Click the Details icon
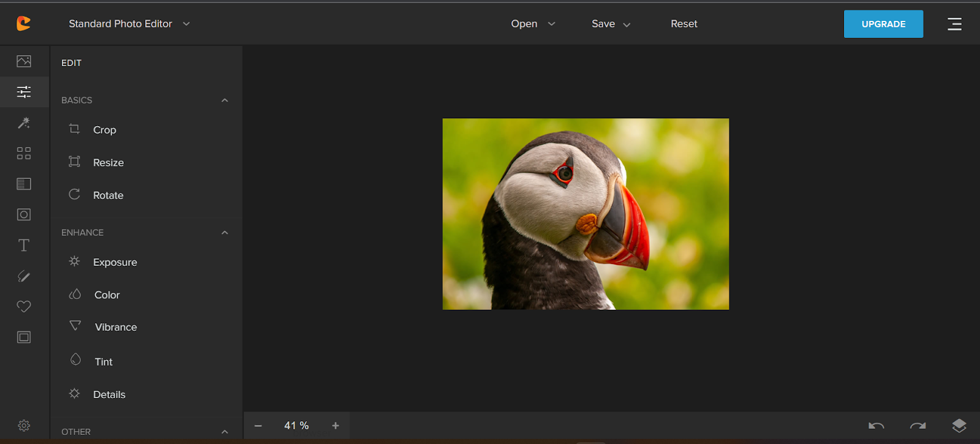Image resolution: width=980 pixels, height=444 pixels. point(74,393)
